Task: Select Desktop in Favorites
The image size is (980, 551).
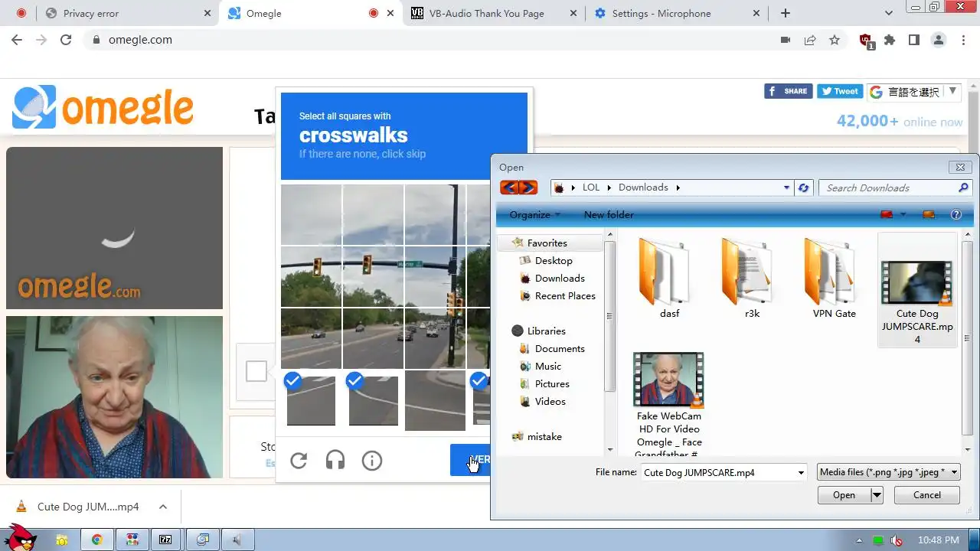Action: point(554,261)
